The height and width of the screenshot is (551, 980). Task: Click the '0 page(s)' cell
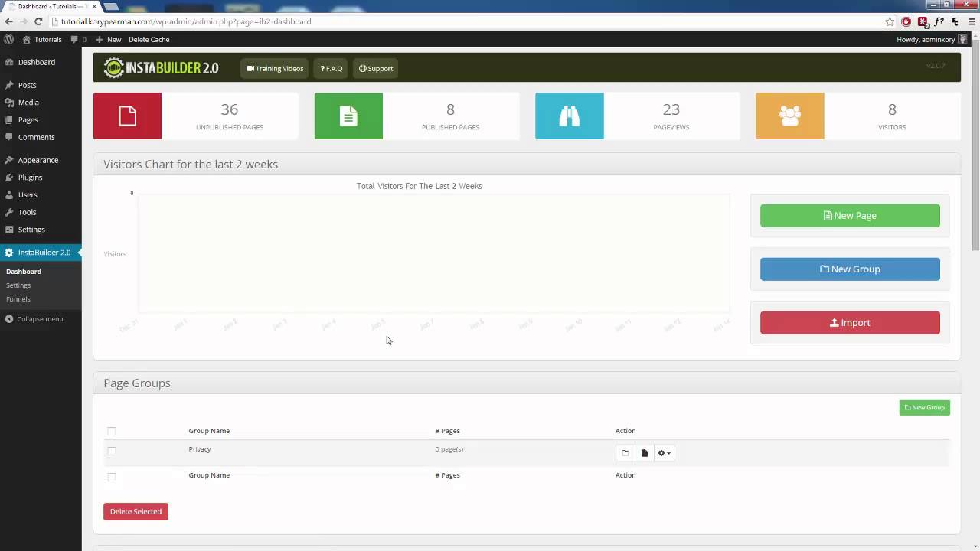point(449,449)
